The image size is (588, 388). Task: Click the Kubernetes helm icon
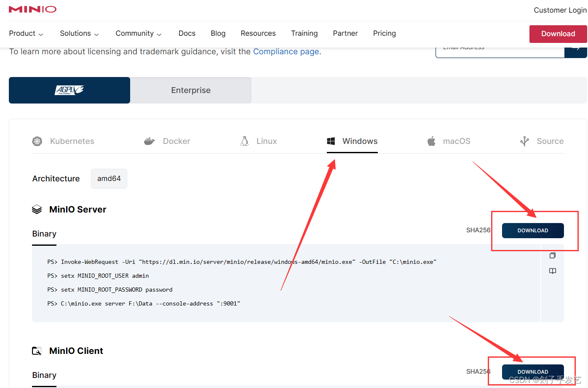[x=37, y=141]
